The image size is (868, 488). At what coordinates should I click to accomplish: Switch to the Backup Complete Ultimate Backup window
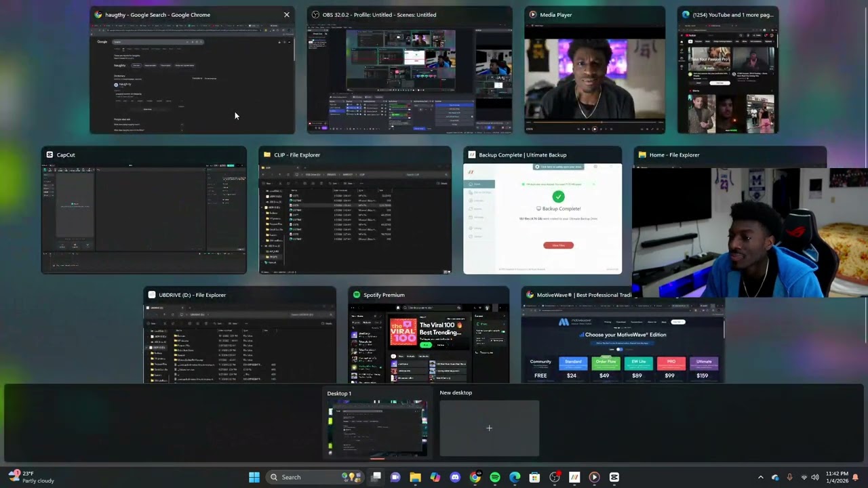tap(542, 210)
